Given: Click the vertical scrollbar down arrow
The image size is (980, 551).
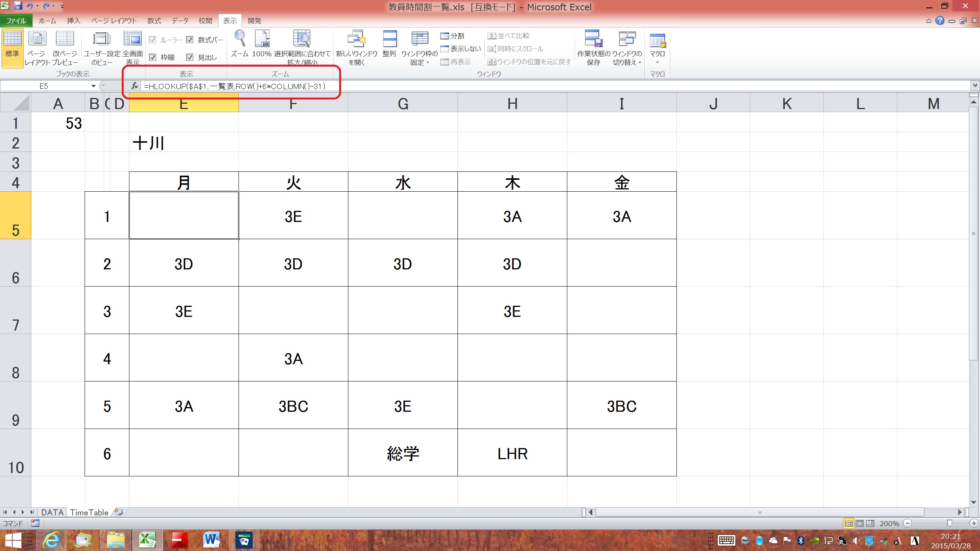Looking at the screenshot, I should coord(974,502).
